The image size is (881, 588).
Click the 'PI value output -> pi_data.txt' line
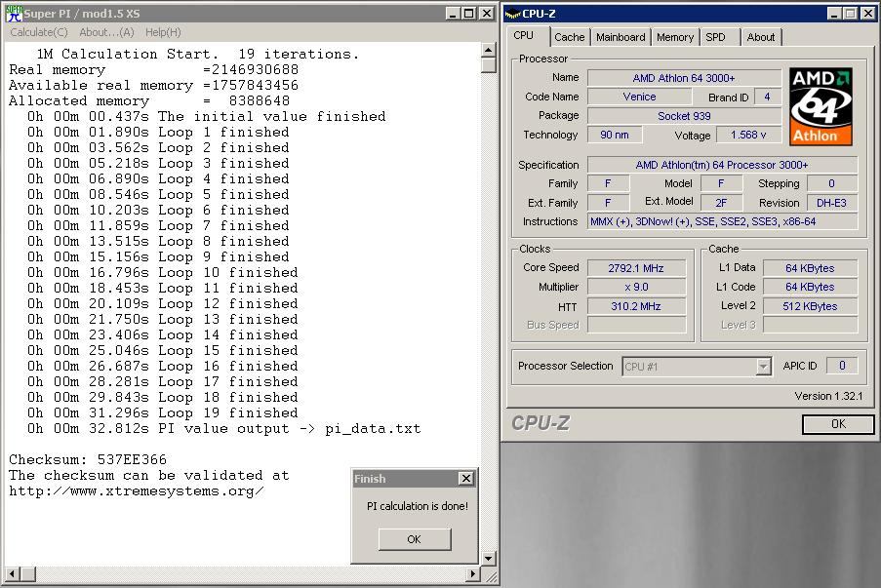(224, 428)
